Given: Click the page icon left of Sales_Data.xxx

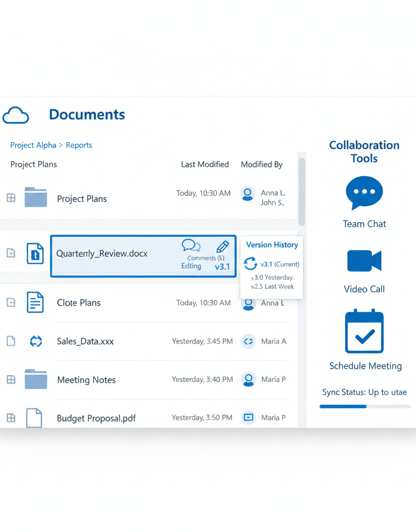Looking at the screenshot, I should coord(11,341).
